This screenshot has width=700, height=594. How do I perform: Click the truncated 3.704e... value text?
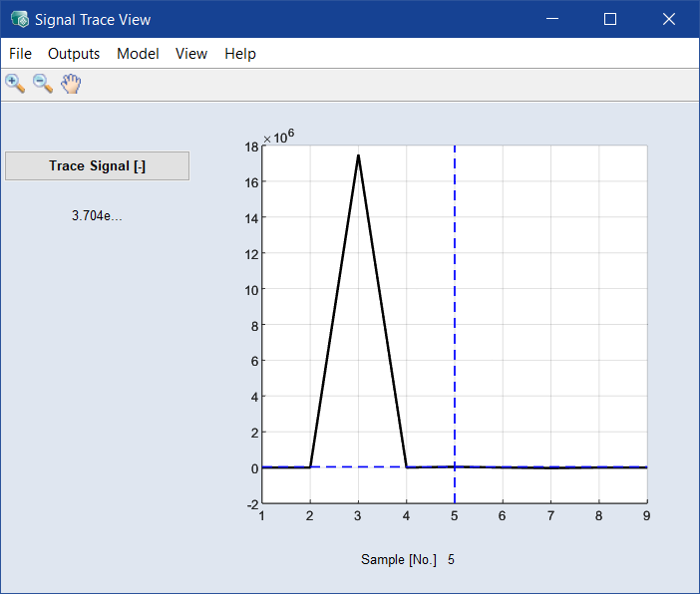pyautogui.click(x=97, y=215)
